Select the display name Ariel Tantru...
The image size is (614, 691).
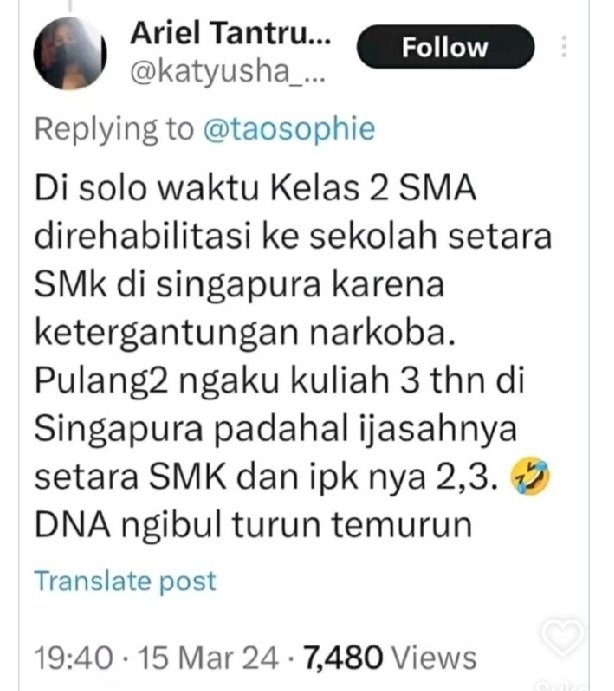point(231,33)
